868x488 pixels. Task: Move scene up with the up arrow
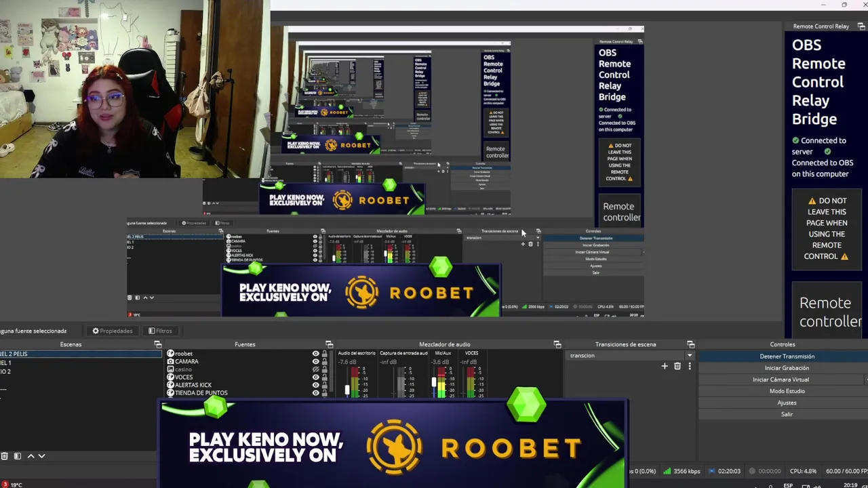coord(31,456)
